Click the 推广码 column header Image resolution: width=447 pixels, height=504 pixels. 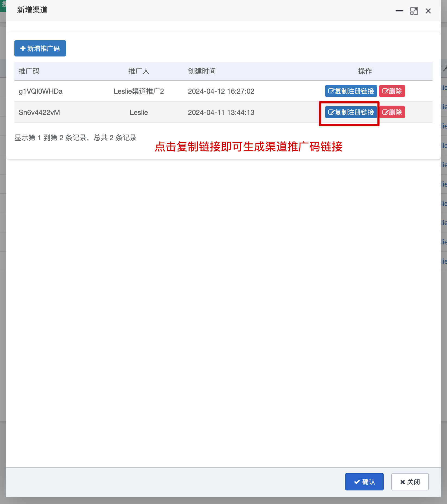[x=29, y=71]
